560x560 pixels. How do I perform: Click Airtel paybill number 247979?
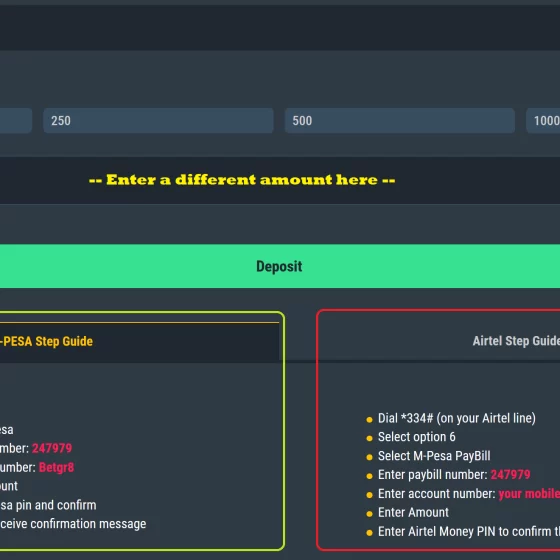click(510, 475)
